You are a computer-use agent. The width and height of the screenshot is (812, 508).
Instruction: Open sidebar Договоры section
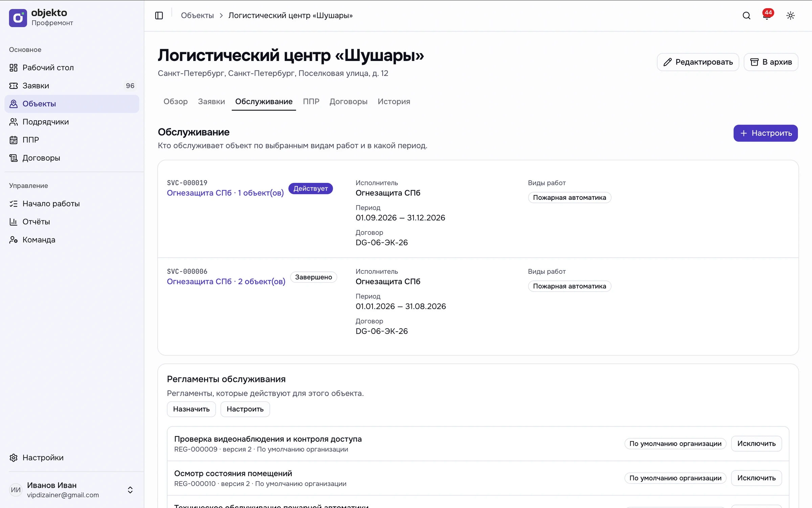coord(72,158)
